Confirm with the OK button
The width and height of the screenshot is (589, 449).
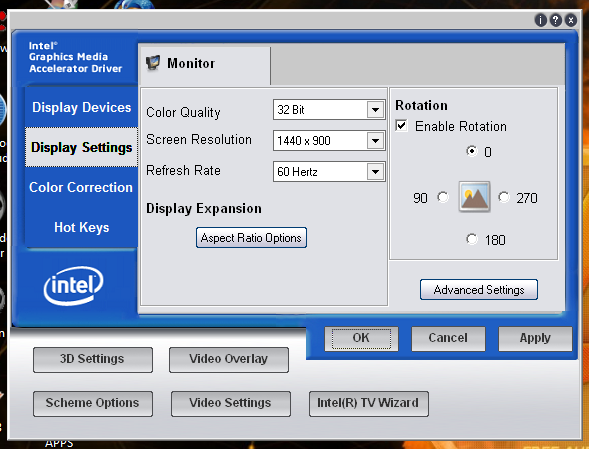point(361,338)
